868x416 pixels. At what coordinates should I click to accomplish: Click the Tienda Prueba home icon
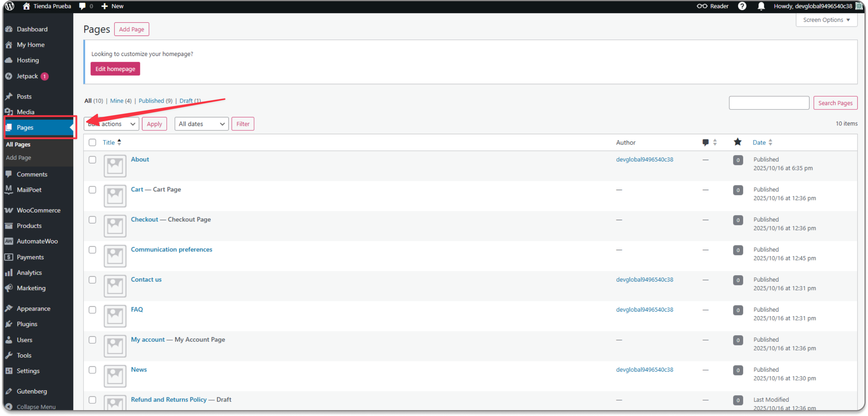point(26,6)
